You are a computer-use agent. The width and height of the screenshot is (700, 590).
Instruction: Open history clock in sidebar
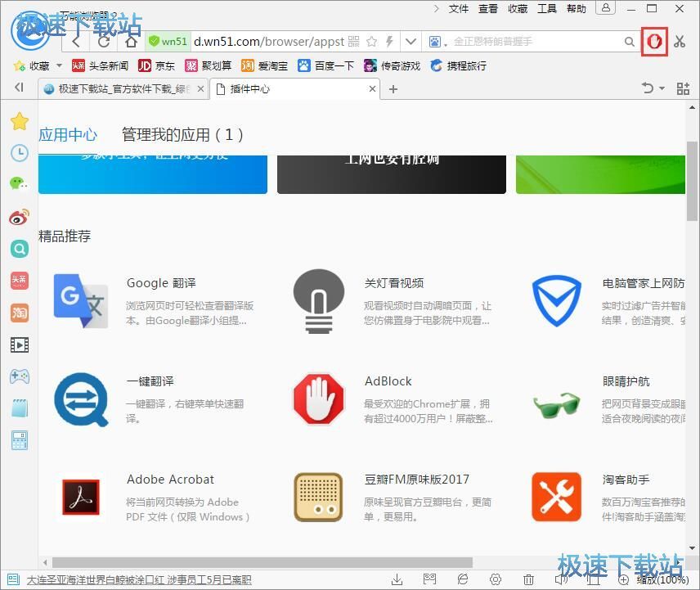pyautogui.click(x=20, y=153)
